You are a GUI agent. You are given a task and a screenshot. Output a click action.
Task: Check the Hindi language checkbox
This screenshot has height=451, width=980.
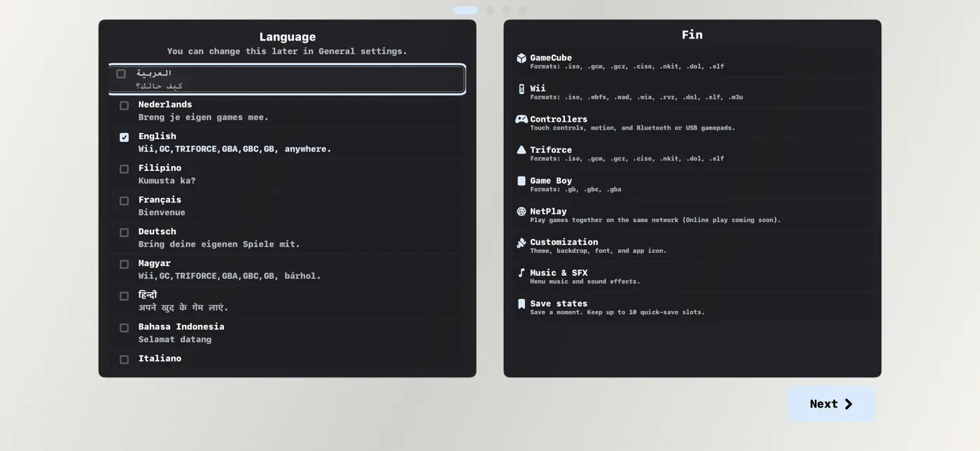tap(124, 296)
